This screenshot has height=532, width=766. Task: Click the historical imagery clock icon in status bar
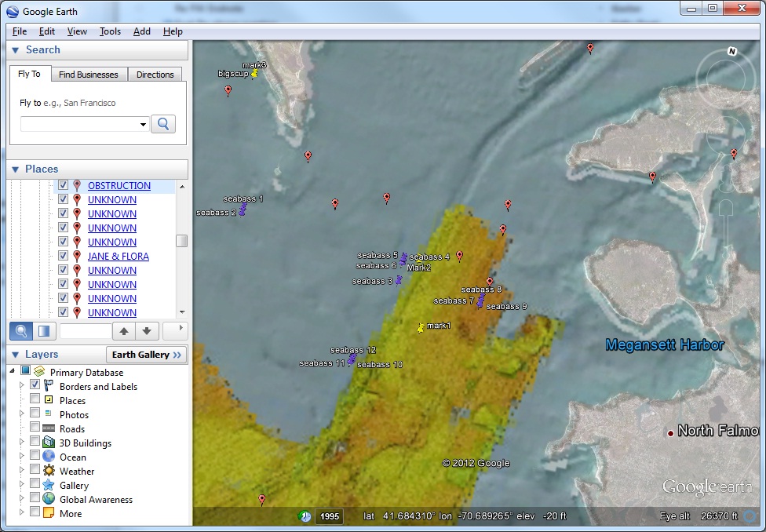point(305,516)
